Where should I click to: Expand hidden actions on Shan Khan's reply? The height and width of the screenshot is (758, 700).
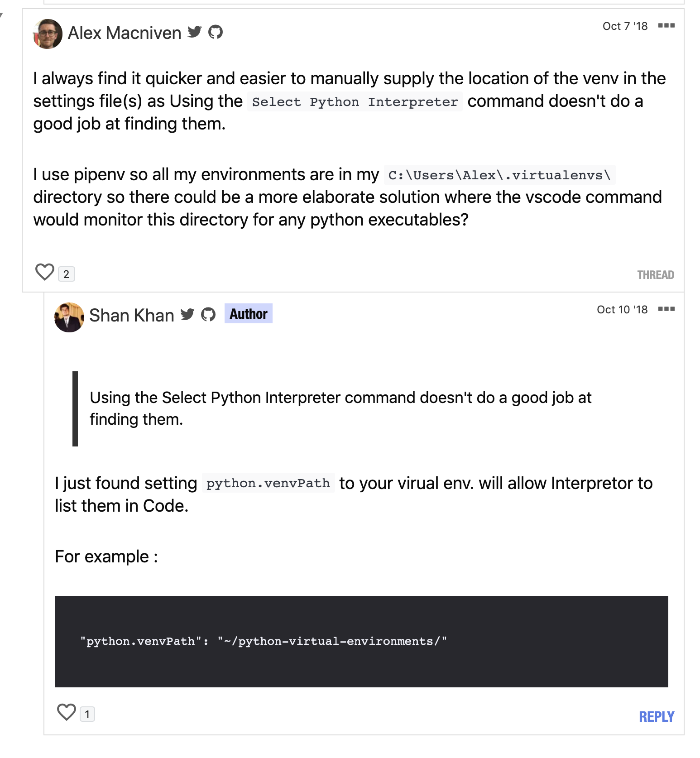[666, 309]
